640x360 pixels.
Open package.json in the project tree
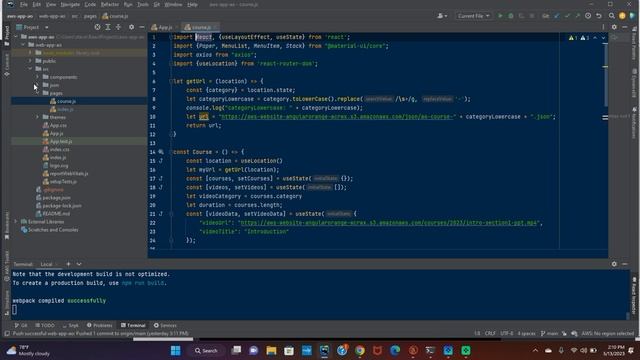coord(56,198)
